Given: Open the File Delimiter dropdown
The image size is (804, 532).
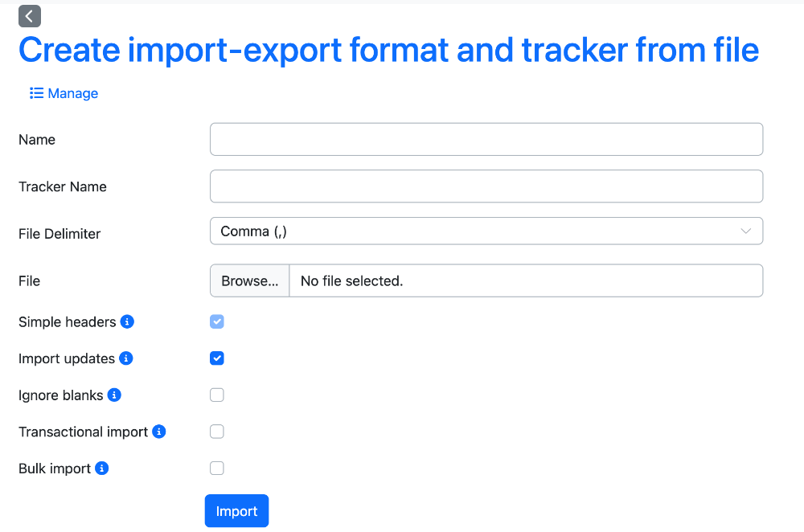Looking at the screenshot, I should point(486,231).
